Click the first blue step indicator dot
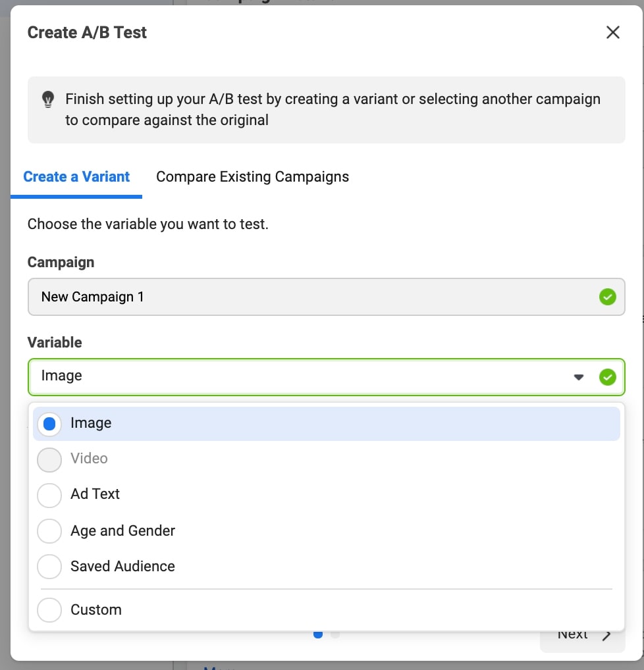The height and width of the screenshot is (670, 644). [319, 634]
